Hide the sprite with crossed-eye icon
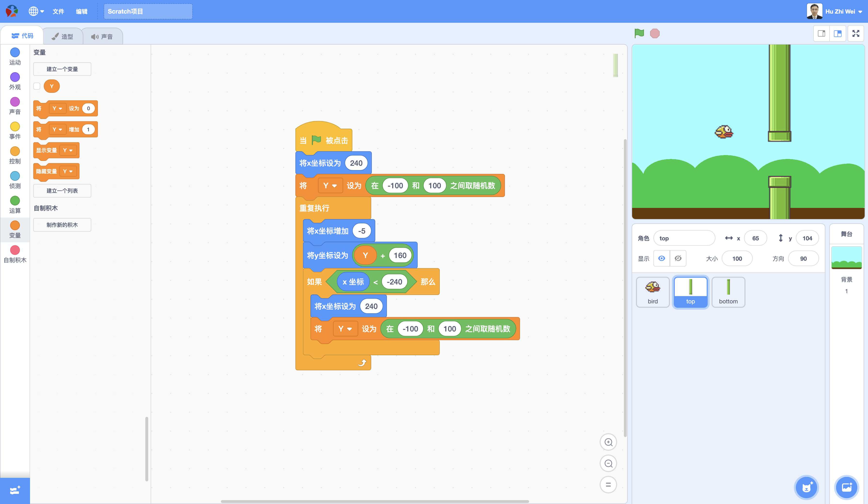The image size is (868, 504). click(678, 258)
